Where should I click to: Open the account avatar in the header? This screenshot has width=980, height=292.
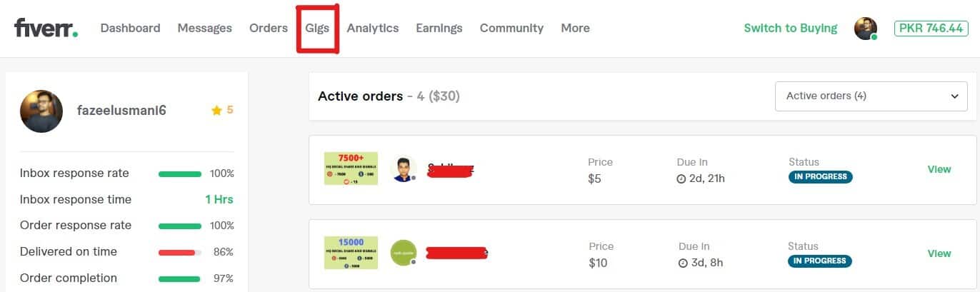point(866,29)
